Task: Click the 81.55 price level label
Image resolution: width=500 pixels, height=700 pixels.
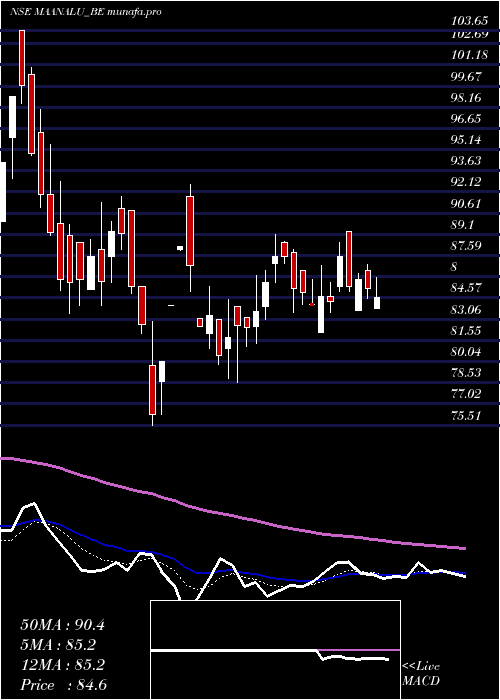Action: coord(466,331)
